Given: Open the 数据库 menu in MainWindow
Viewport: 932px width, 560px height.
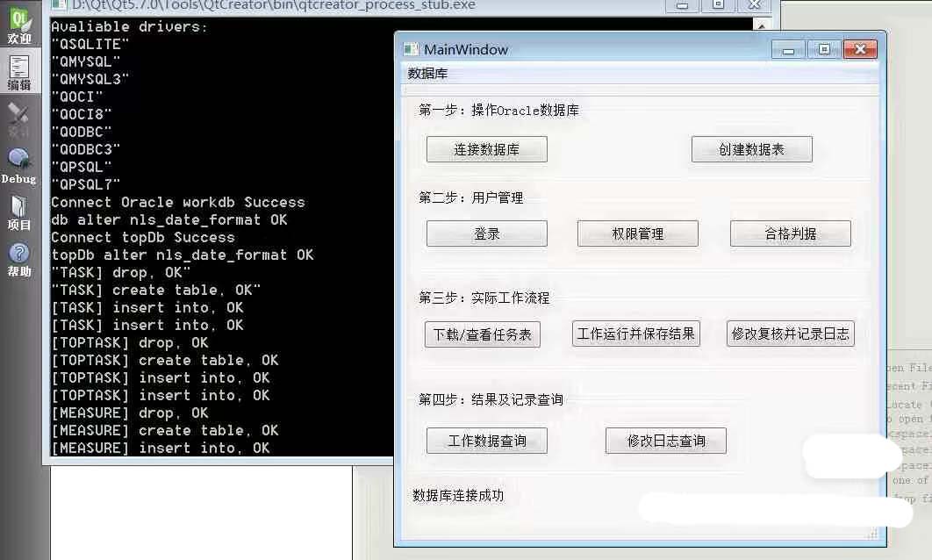Looking at the screenshot, I should [427, 74].
